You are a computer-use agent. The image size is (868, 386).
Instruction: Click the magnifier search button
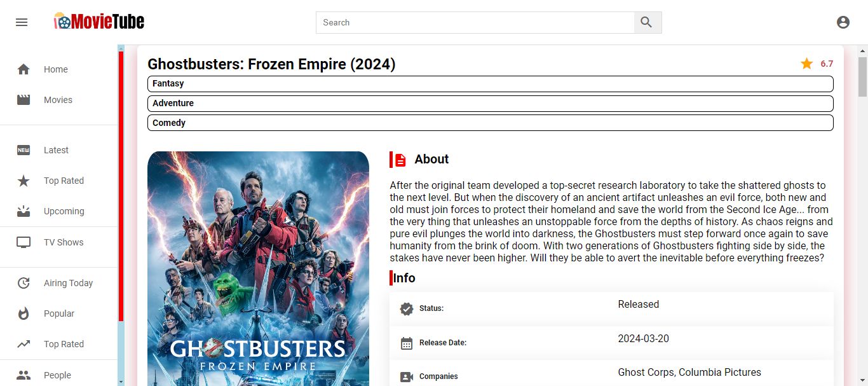click(647, 22)
